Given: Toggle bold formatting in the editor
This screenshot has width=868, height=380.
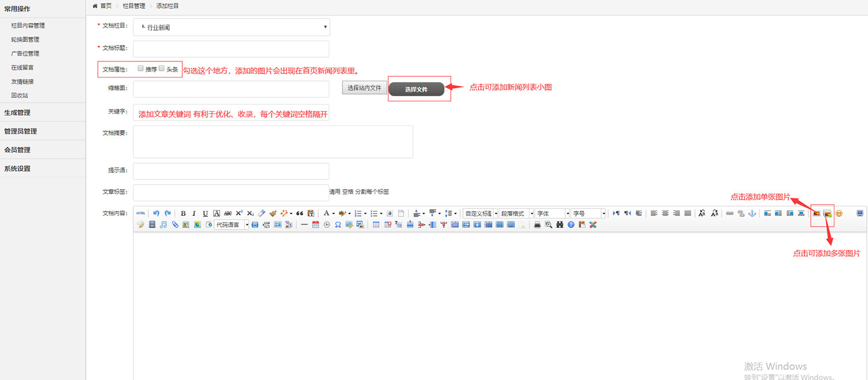Looking at the screenshot, I should [183, 213].
